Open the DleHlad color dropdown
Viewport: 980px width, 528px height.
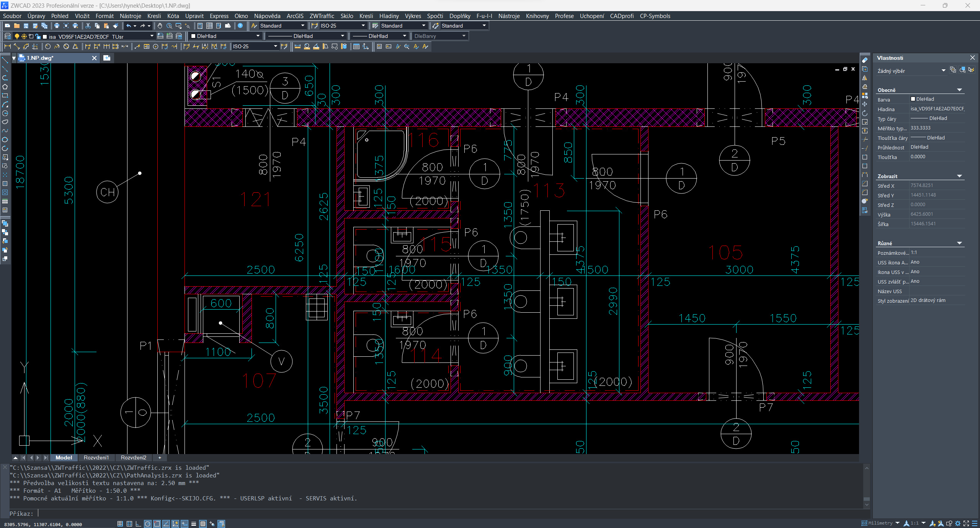pos(258,36)
